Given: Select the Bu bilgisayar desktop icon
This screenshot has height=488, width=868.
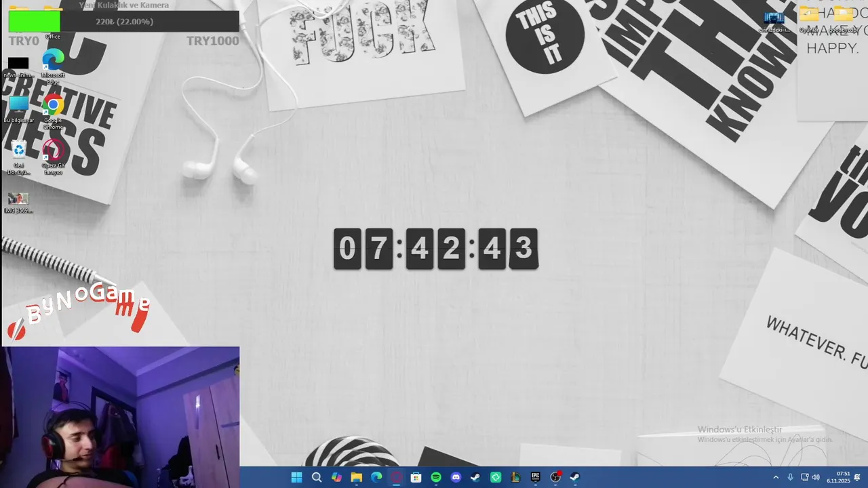Looking at the screenshot, I should [x=18, y=109].
